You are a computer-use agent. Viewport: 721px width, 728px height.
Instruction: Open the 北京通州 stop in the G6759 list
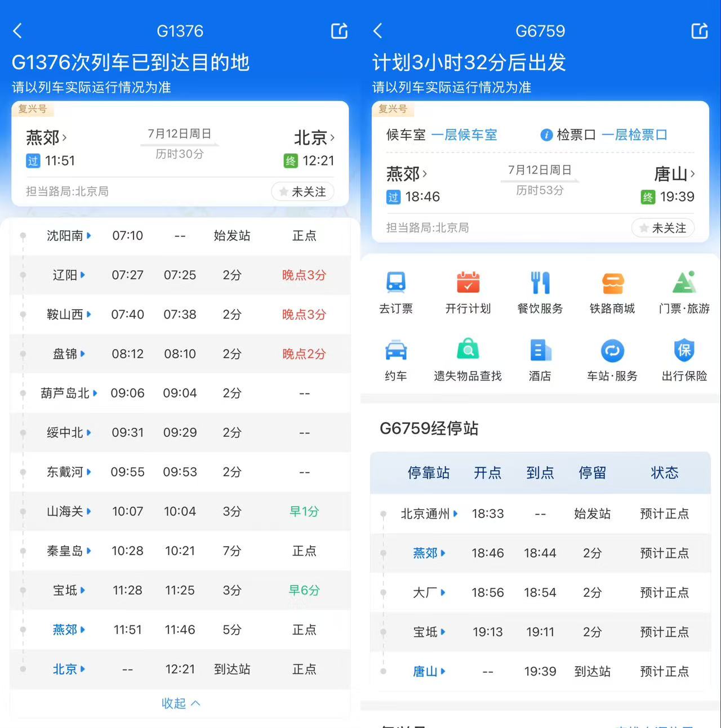click(429, 513)
